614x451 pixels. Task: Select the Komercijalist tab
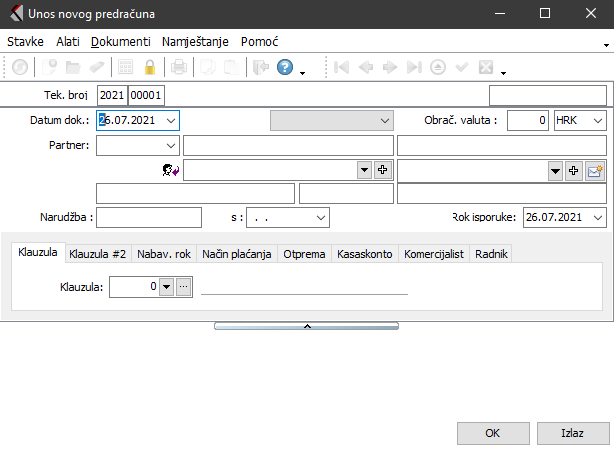433,254
